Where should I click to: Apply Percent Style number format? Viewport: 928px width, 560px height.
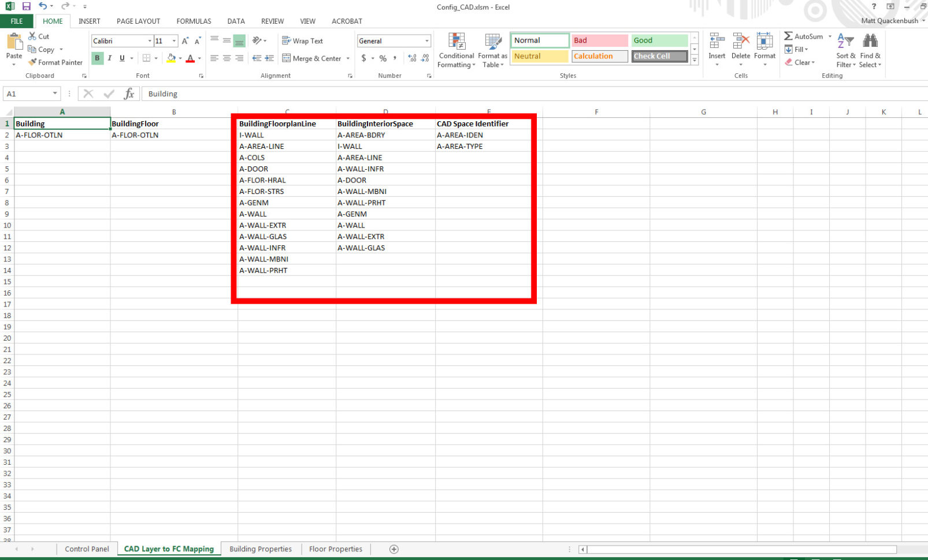point(382,58)
